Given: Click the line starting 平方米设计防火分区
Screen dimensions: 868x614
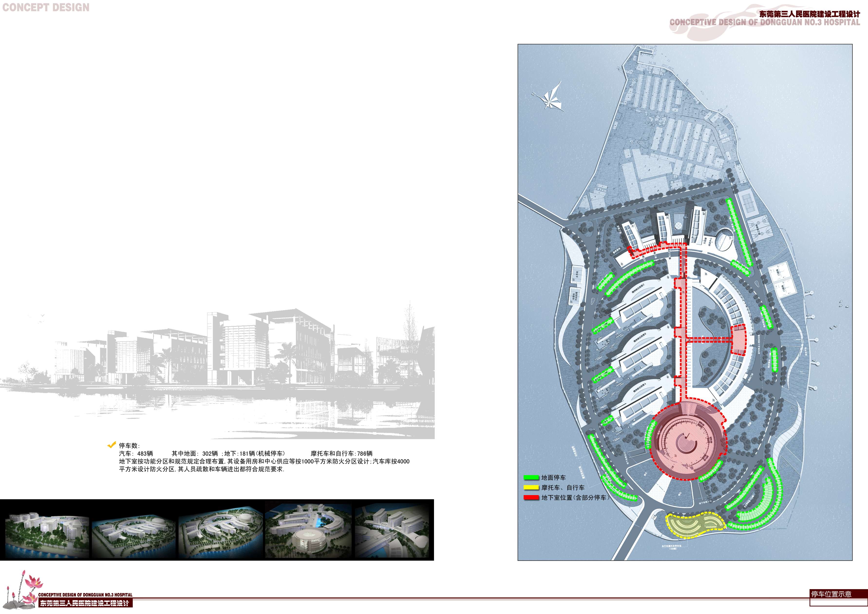Looking at the screenshot, I should pyautogui.click(x=201, y=470).
